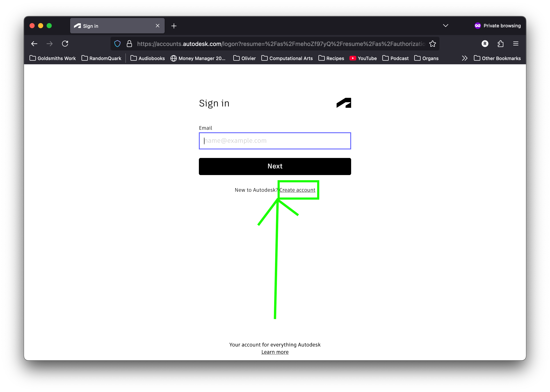Open the Money Manager bookmark
This screenshot has height=392, width=550.
[198, 58]
